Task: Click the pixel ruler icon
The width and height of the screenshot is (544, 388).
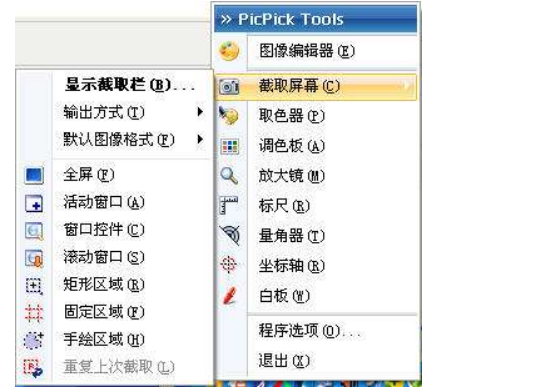Action: coord(229,205)
